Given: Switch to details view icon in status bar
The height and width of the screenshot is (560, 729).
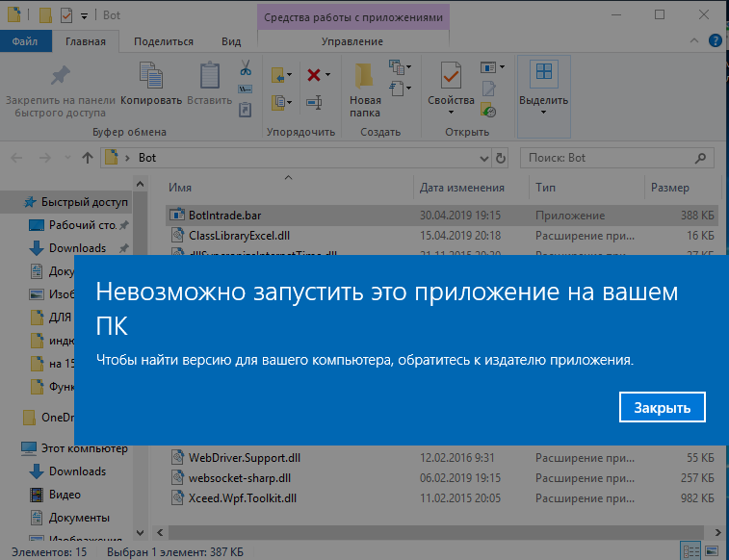Looking at the screenshot, I should click(x=690, y=551).
